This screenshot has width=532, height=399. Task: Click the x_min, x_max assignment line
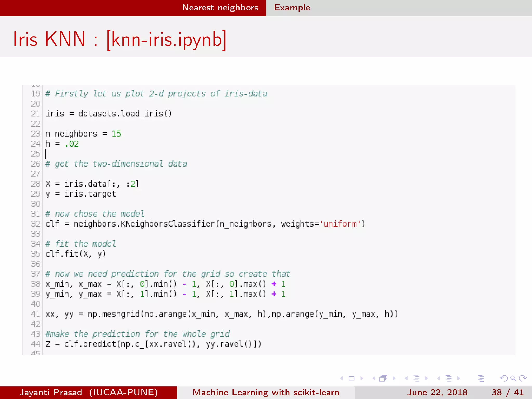[x=165, y=284]
